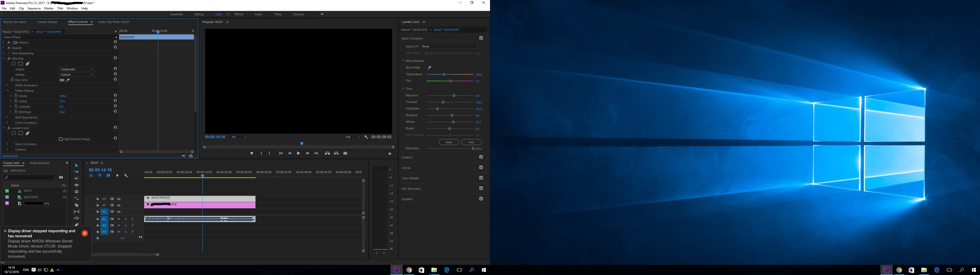This screenshot has width=980, height=275.
Task: Reset the Choke parameter
Action: 115,96
